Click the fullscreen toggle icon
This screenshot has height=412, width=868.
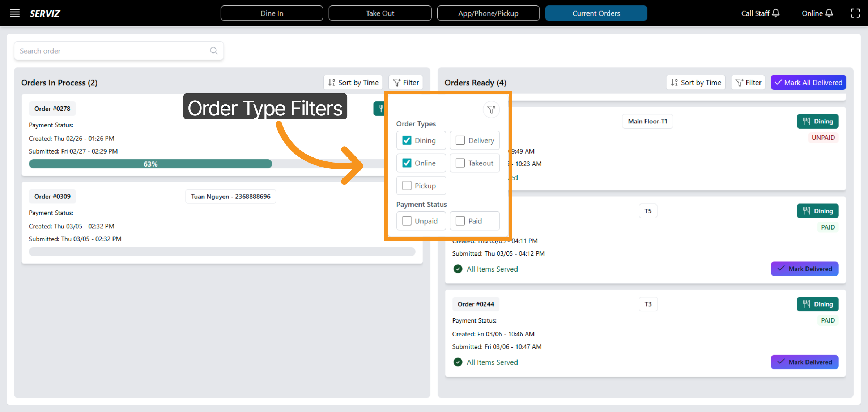click(x=855, y=13)
